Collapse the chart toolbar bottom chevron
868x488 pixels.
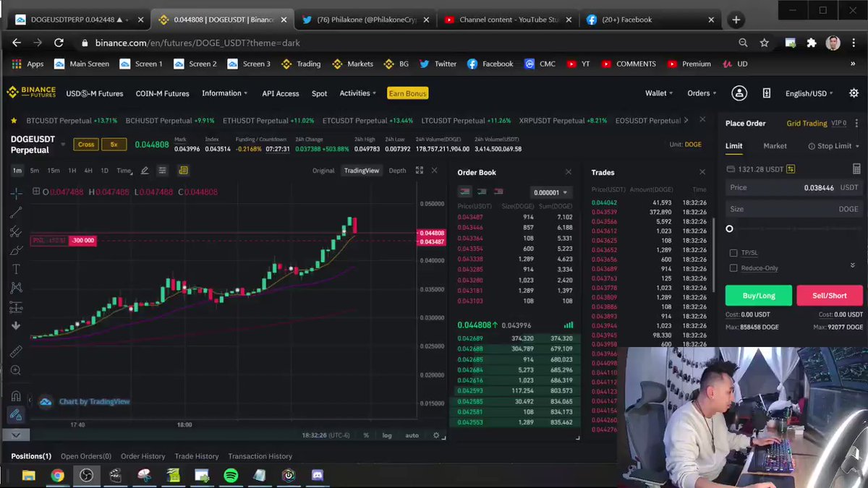16,435
